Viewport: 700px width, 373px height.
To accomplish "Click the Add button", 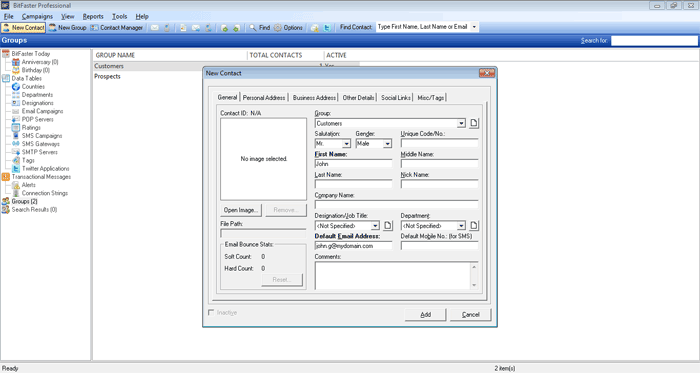I will 425,315.
